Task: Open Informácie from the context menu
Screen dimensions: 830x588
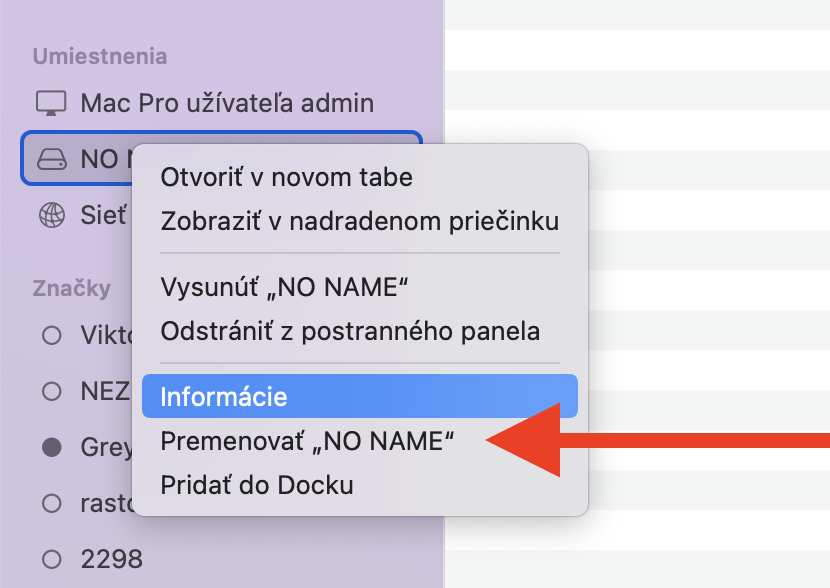Action: (224, 397)
